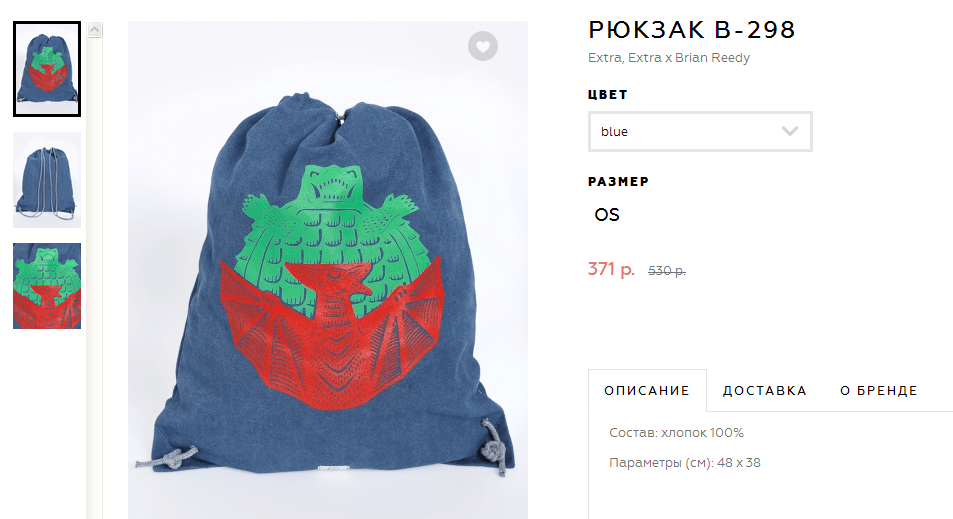Click the product title Рюкзак B-298
The height and width of the screenshot is (519, 953).
click(x=692, y=30)
